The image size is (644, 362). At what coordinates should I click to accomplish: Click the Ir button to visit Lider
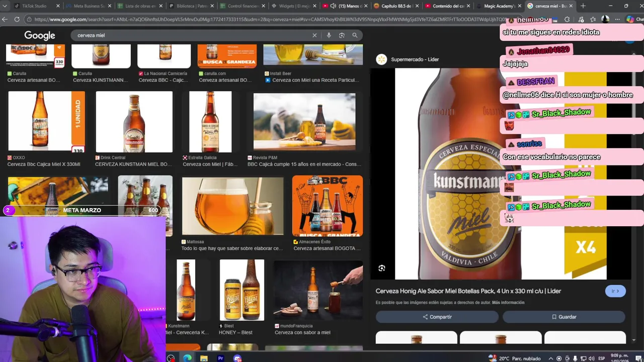point(615,291)
